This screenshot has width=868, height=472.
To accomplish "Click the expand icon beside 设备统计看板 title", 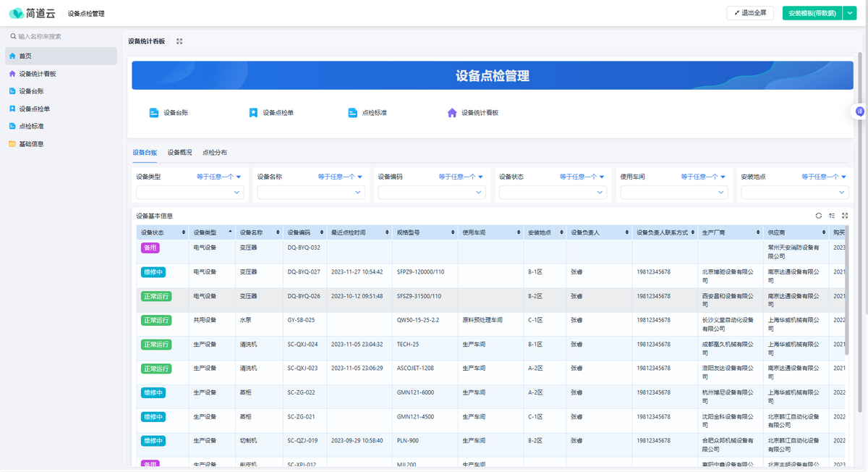I will point(179,41).
